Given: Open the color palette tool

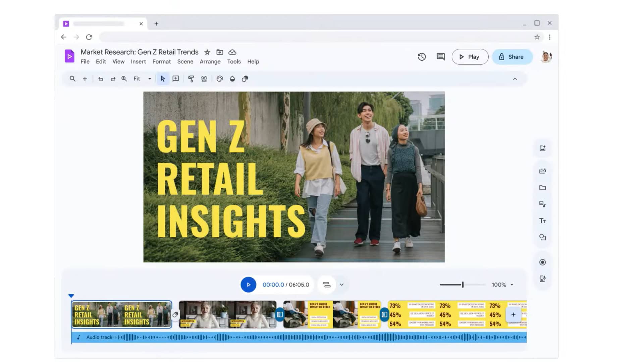Looking at the screenshot, I should pos(219,79).
